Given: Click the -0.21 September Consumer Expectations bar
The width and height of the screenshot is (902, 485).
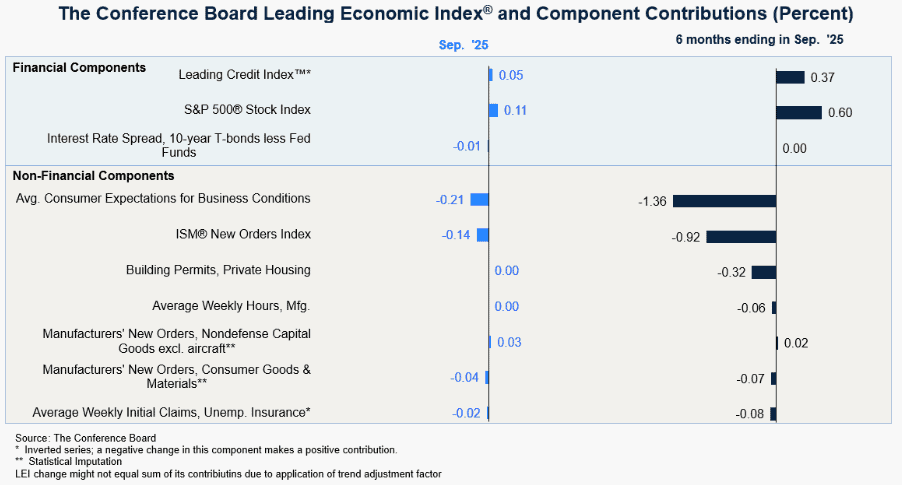Looking at the screenshot, I should pos(479,200).
